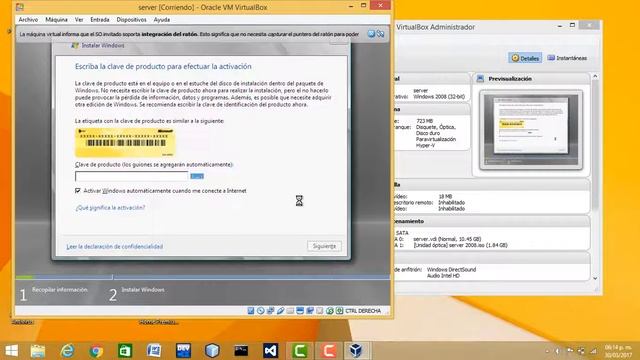
Task: Click 'server.vdi (Normal, 10.45 GB)' entry
Action: point(447,239)
